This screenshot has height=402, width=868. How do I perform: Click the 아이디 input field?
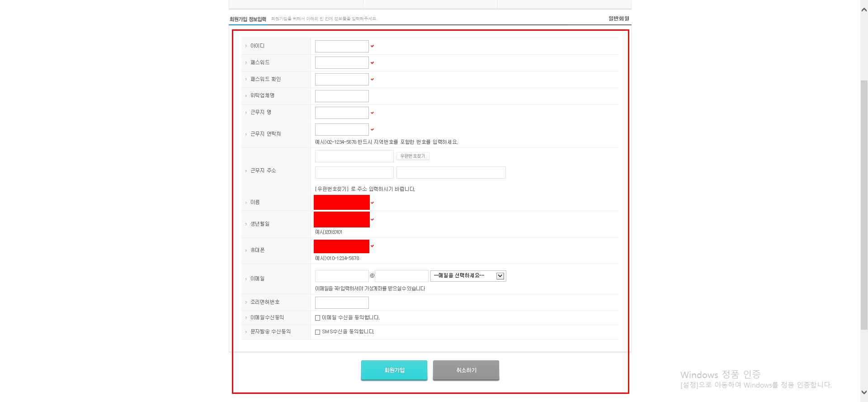(x=342, y=46)
